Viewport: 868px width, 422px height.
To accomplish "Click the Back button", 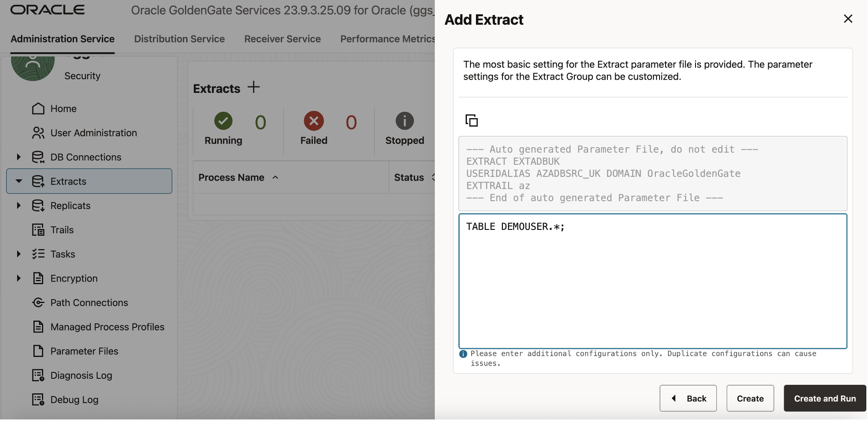I will pos(688,398).
